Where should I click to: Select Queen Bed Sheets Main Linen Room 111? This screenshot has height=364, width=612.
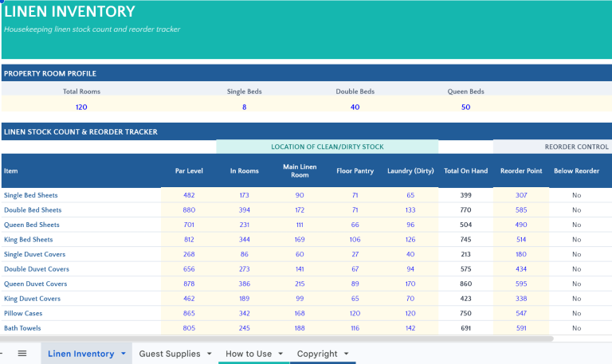coord(300,225)
